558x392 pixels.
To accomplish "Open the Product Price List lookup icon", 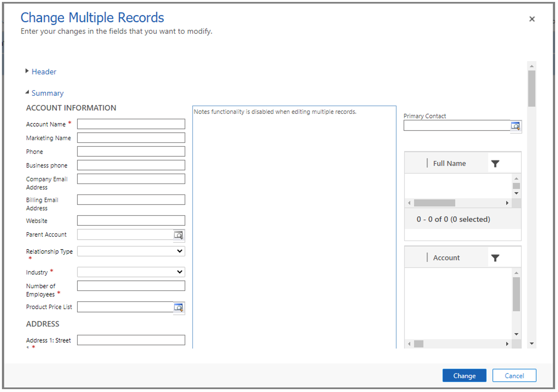I will point(178,308).
